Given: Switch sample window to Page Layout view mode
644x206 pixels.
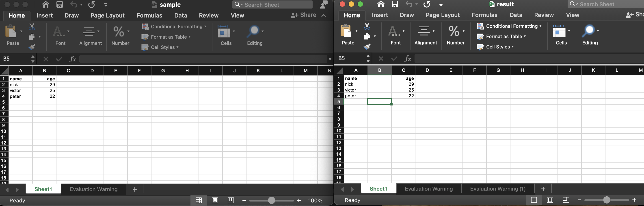Looking at the screenshot, I should tap(215, 200).
